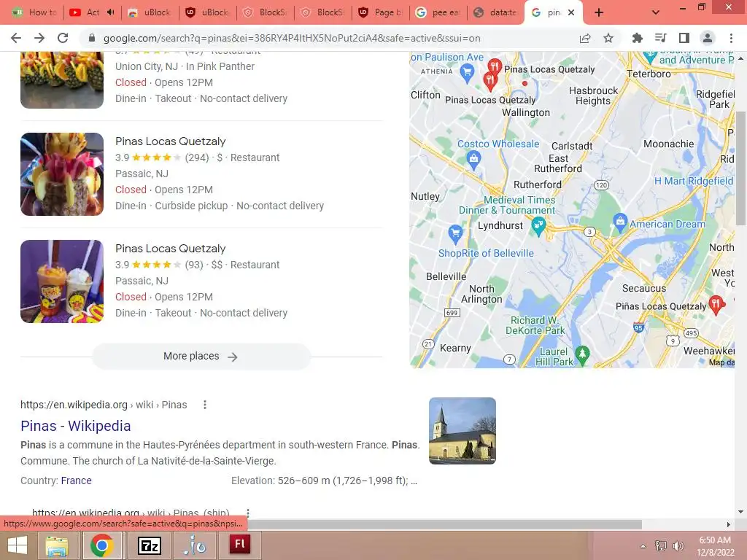Open a new tab with plus button

(x=599, y=12)
